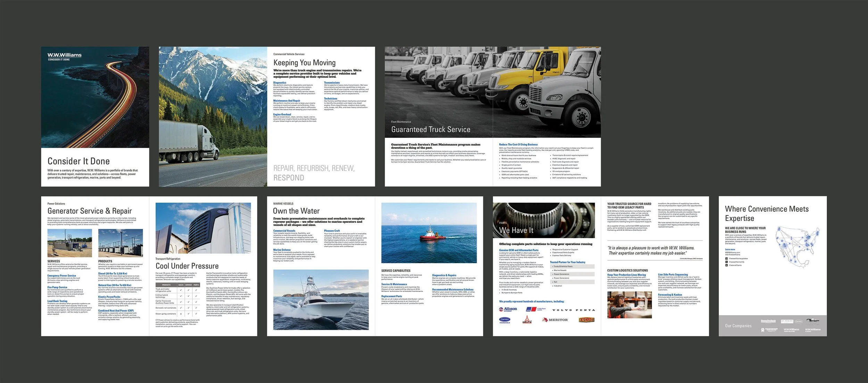Screen dimensions: 868x383
Task: Click the X mark in the Ocean-going containers row
Action: point(181,314)
